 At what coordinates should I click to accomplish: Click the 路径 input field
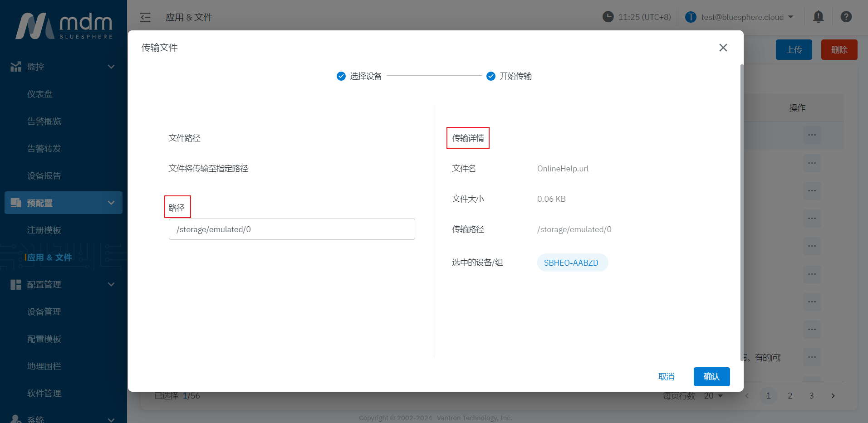[292, 229]
